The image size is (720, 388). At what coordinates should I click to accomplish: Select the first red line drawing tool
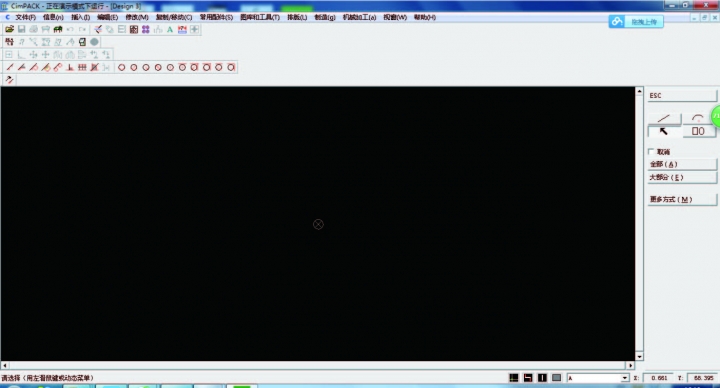click(10, 67)
